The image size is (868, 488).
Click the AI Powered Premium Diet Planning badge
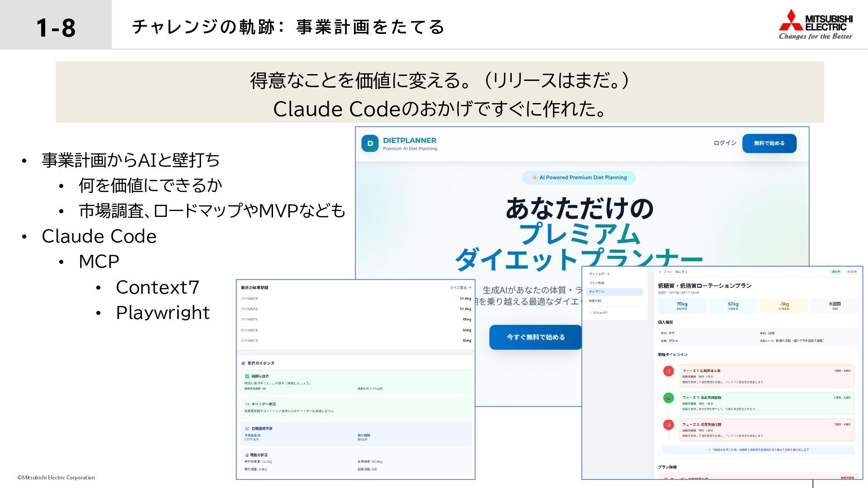[x=579, y=178]
